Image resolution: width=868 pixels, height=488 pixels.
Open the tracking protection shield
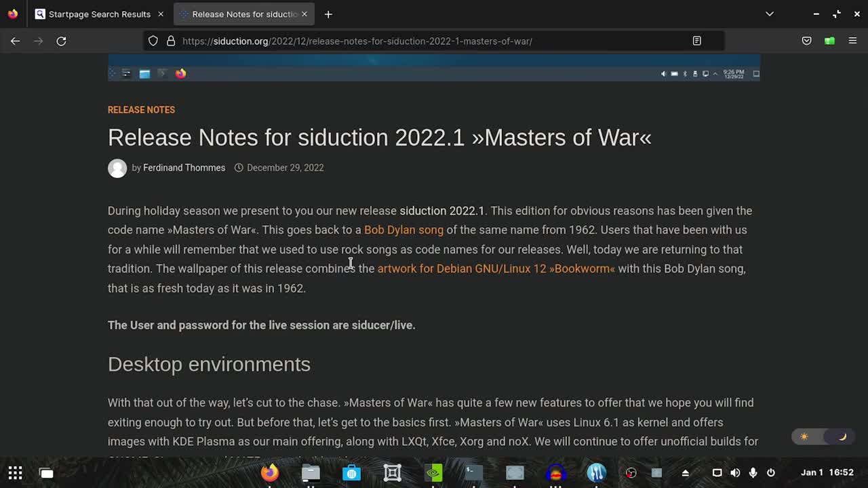click(x=153, y=41)
